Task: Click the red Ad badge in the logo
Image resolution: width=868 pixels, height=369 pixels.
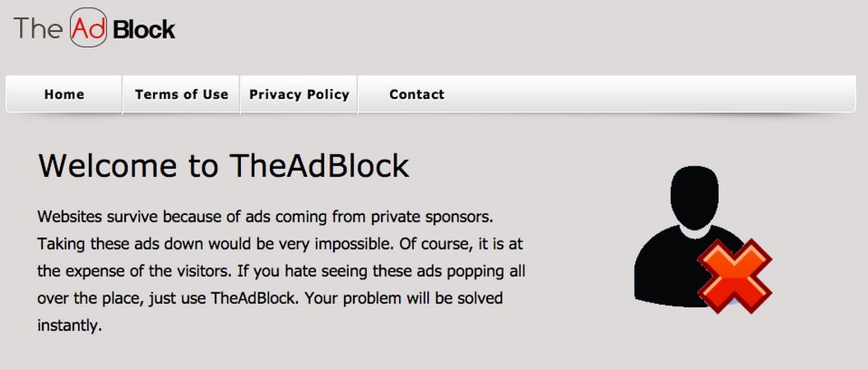Action: coord(89,28)
